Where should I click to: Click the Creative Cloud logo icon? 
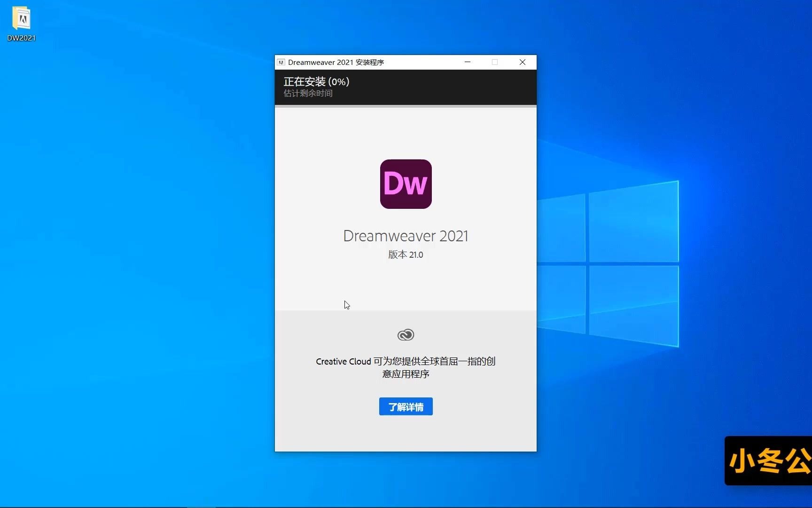point(406,335)
